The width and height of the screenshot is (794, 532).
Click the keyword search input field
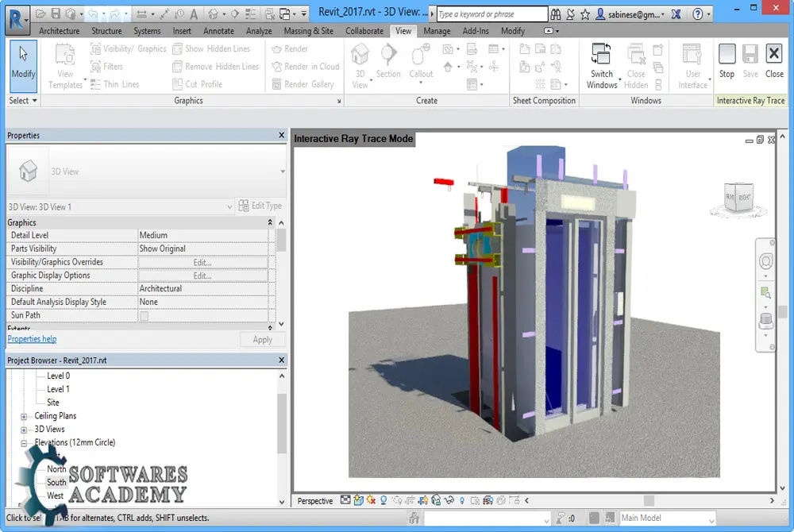(x=491, y=14)
